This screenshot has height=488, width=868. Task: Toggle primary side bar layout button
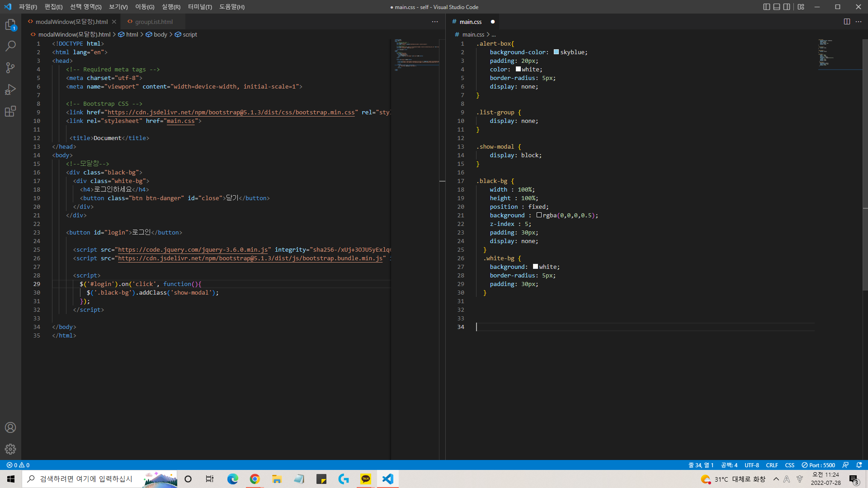coord(766,7)
